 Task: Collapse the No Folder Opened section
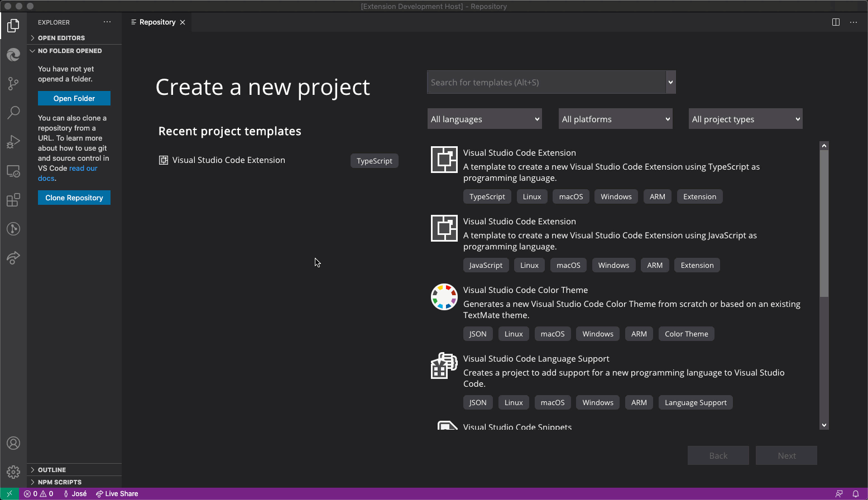[x=74, y=51]
